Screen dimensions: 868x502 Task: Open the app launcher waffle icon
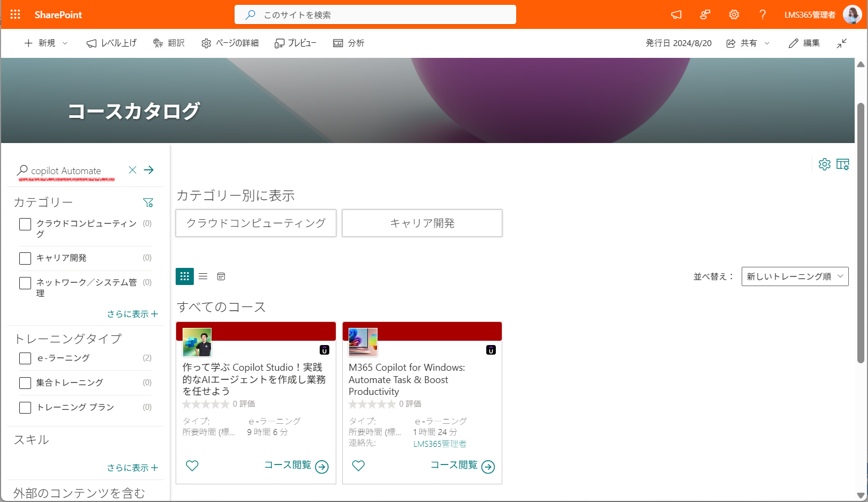tap(15, 14)
